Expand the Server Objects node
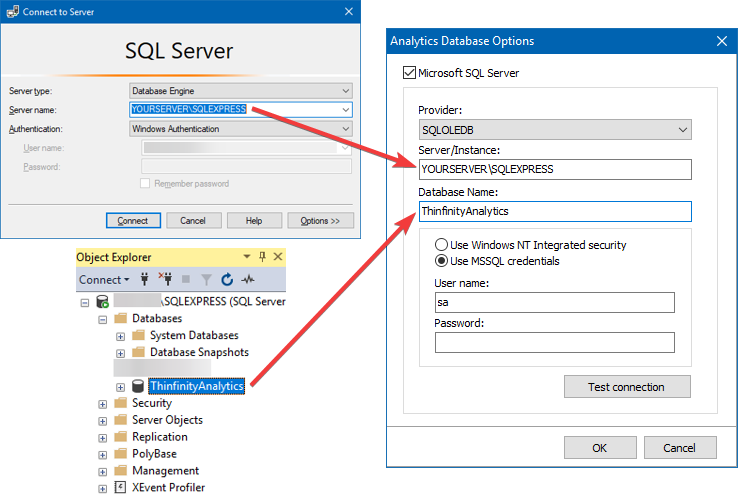Viewport: 739px width, 498px height. coord(102,421)
